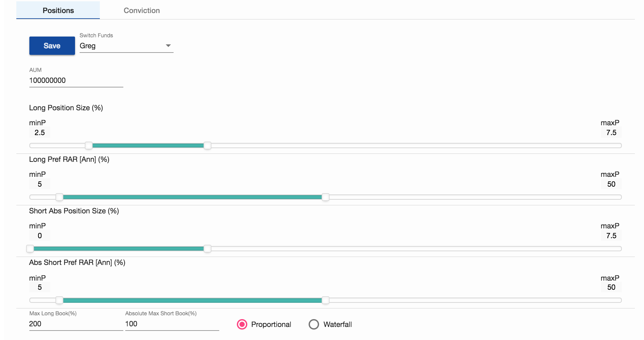The height and width of the screenshot is (340, 644).
Task: Click Long Pref RAR maximum slider handle
Action: click(x=326, y=197)
